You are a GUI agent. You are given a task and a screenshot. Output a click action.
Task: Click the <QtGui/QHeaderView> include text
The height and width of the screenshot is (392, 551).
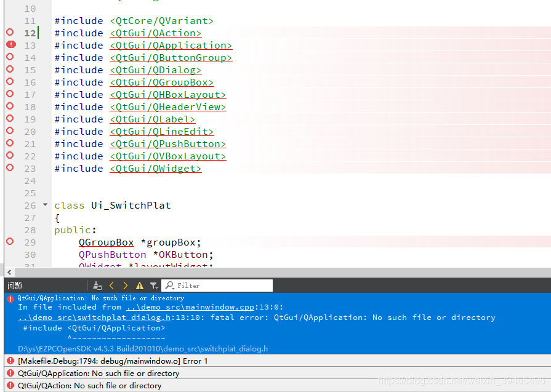[x=168, y=107]
